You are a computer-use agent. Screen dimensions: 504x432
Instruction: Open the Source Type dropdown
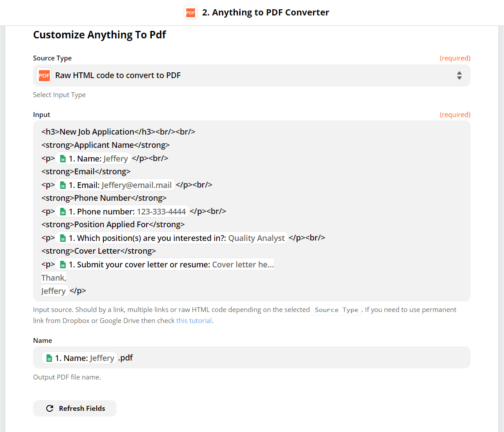point(252,75)
